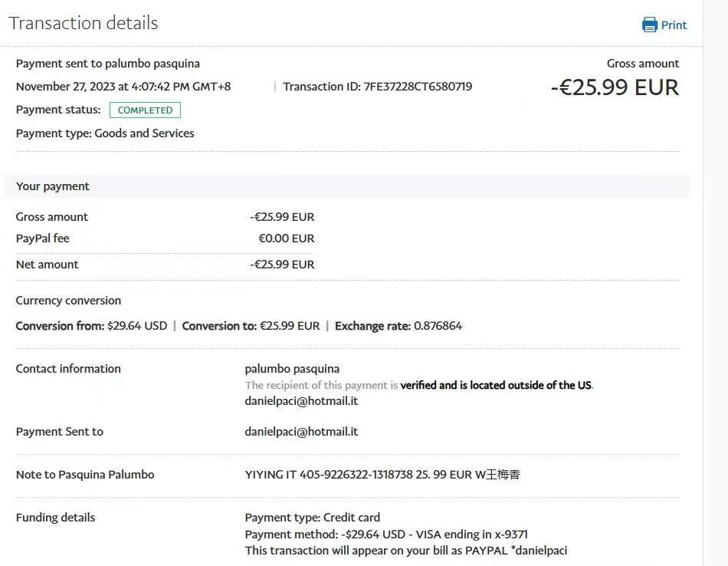This screenshot has width=728, height=566.
Task: Click the email beside Payment Sent to
Action: click(301, 432)
